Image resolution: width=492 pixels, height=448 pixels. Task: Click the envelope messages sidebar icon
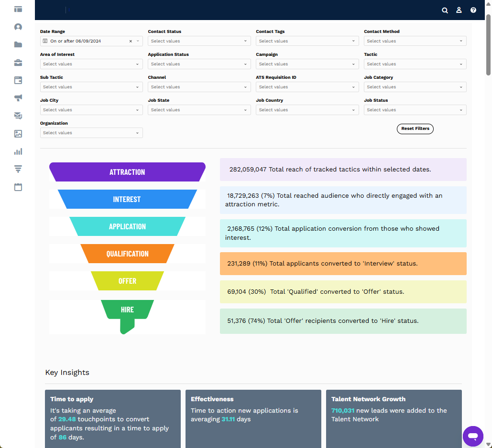tap(18, 116)
